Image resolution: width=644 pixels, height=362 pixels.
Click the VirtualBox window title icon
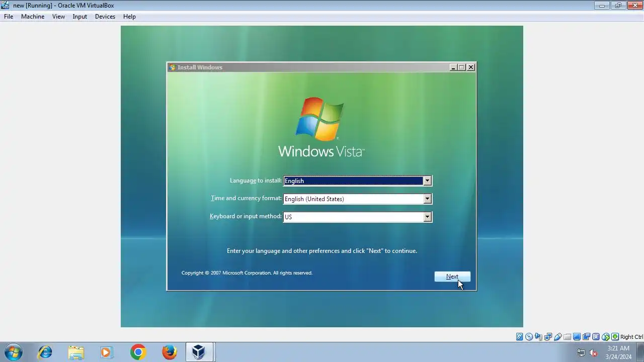click(x=6, y=5)
